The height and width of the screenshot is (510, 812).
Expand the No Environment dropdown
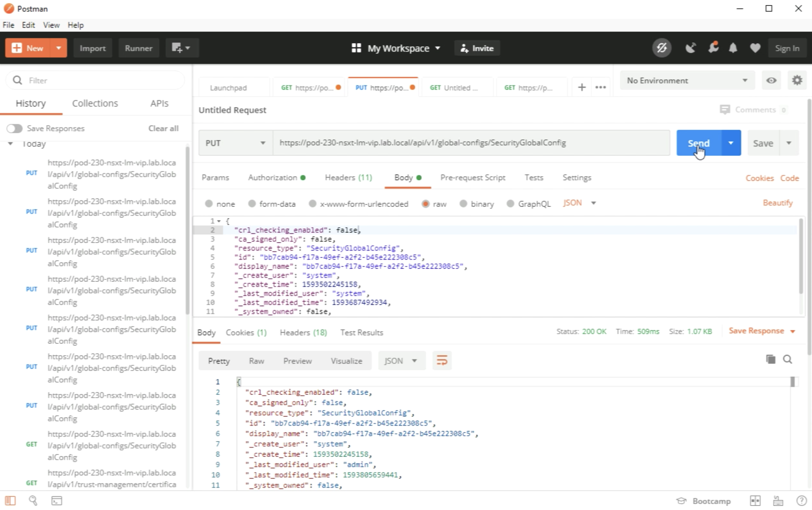pyautogui.click(x=687, y=81)
